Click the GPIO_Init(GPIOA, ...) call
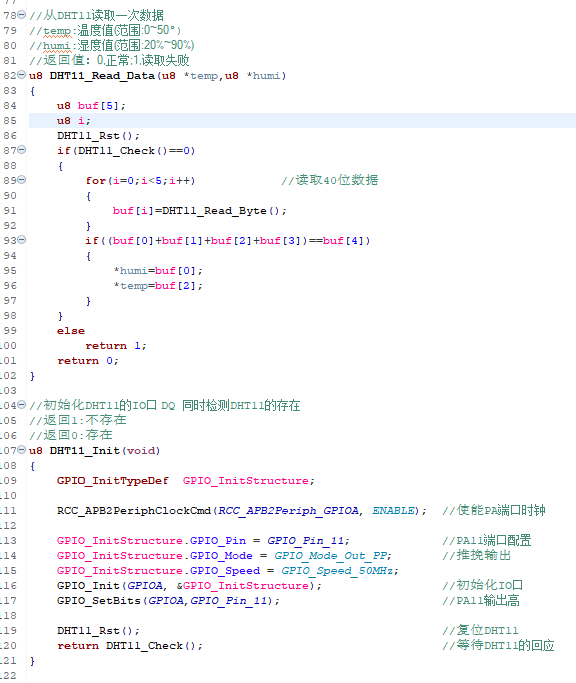 tap(189, 586)
